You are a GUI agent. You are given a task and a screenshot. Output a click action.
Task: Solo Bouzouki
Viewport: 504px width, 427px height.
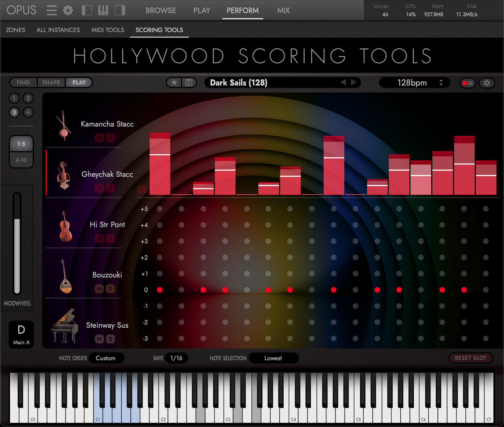point(111,289)
